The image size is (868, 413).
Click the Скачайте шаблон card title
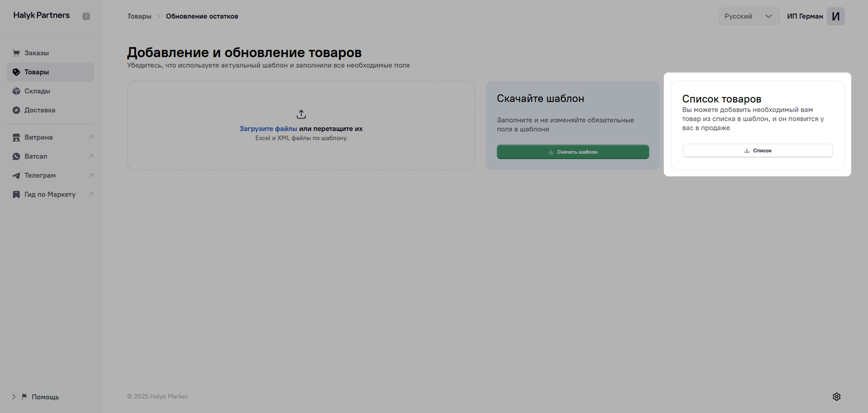pos(540,98)
